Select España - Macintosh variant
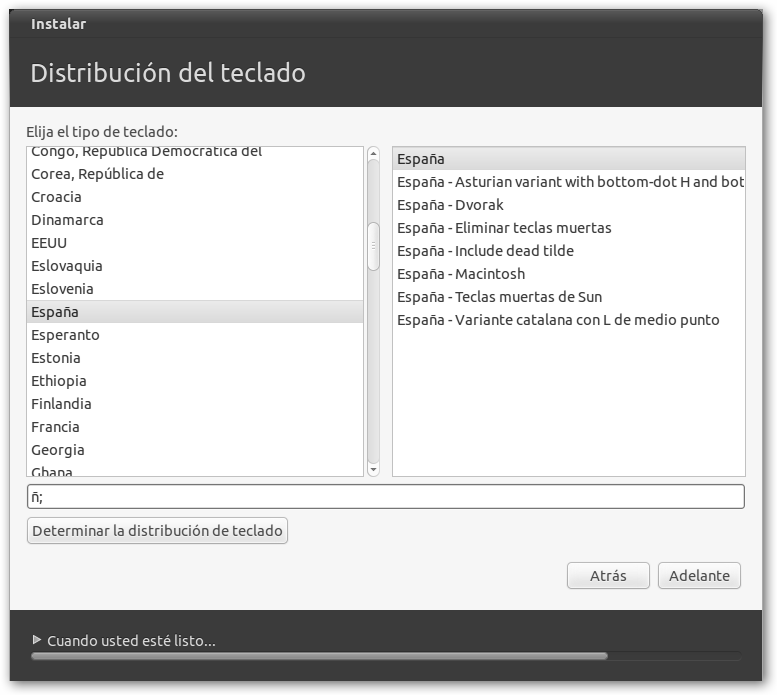The height and width of the screenshot is (695, 777). point(460,274)
